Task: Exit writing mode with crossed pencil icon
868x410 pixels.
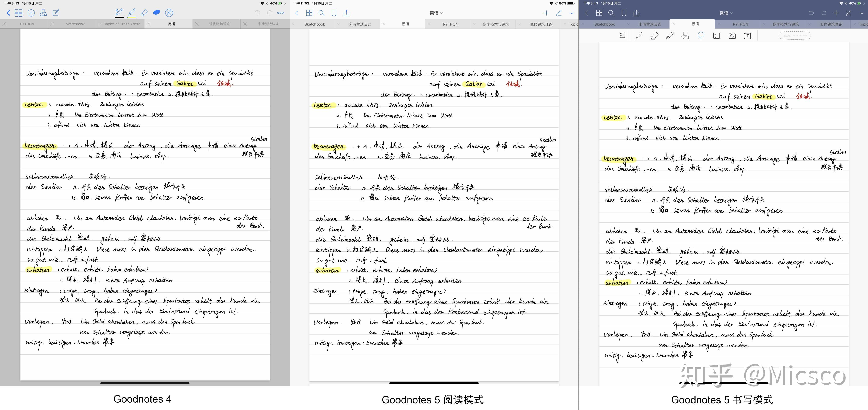Action: pos(849,13)
